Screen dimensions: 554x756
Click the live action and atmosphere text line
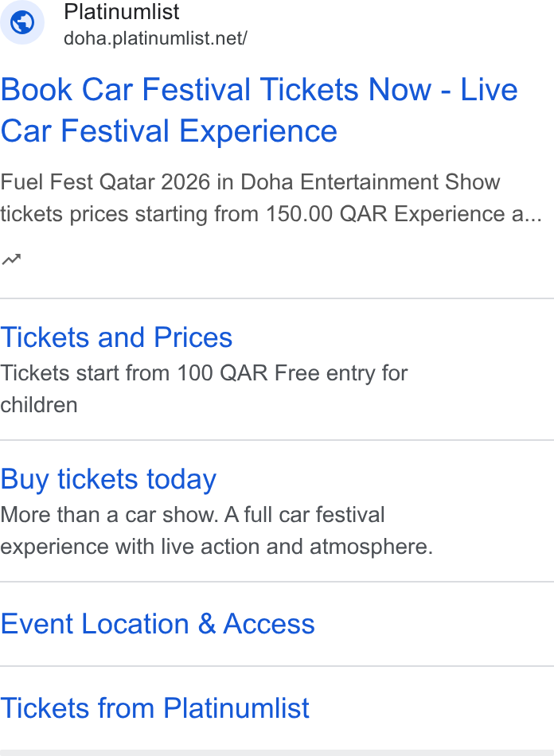[x=217, y=547]
